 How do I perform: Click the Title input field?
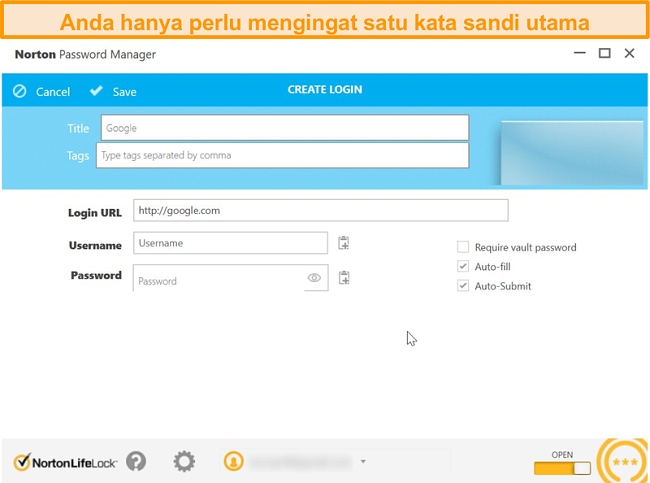(x=285, y=128)
